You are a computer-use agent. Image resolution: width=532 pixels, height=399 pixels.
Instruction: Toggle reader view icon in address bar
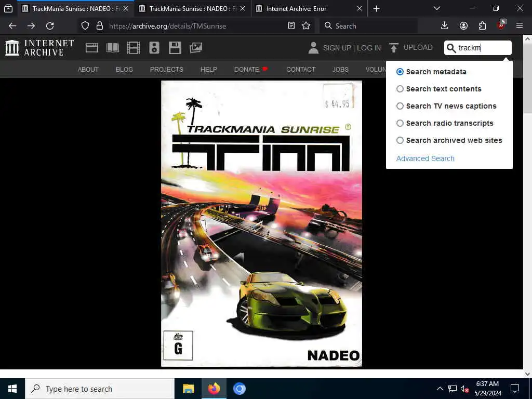tap(291, 26)
